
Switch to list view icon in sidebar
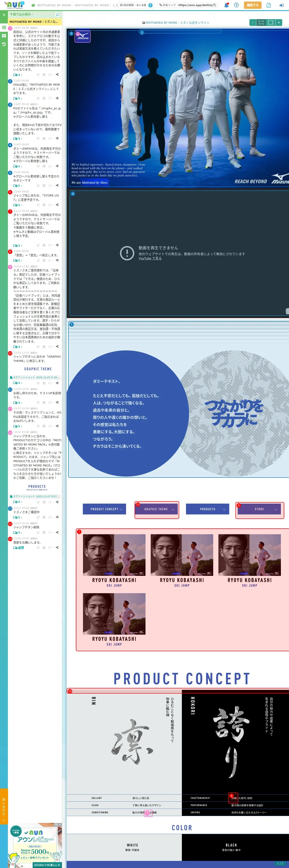4,27
